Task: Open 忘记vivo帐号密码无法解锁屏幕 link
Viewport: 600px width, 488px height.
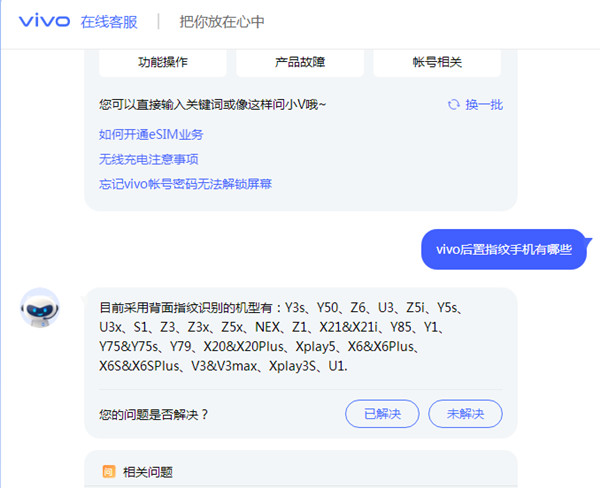Action: 185,184
